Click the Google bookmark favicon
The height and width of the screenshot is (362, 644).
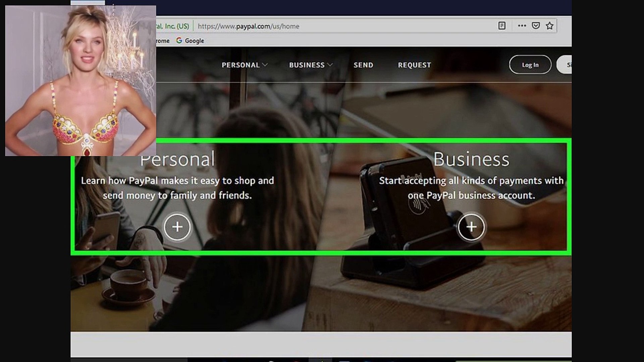(179, 41)
